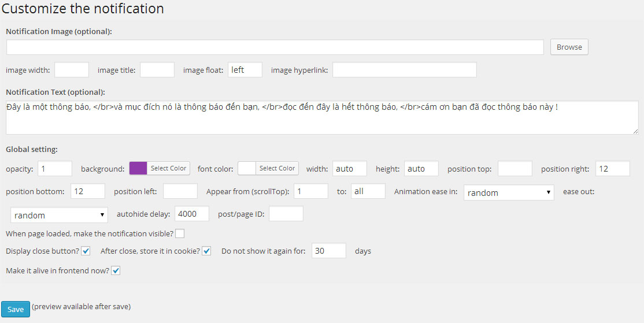Click the Browse button for notification image
644x323 pixels.
569,47
